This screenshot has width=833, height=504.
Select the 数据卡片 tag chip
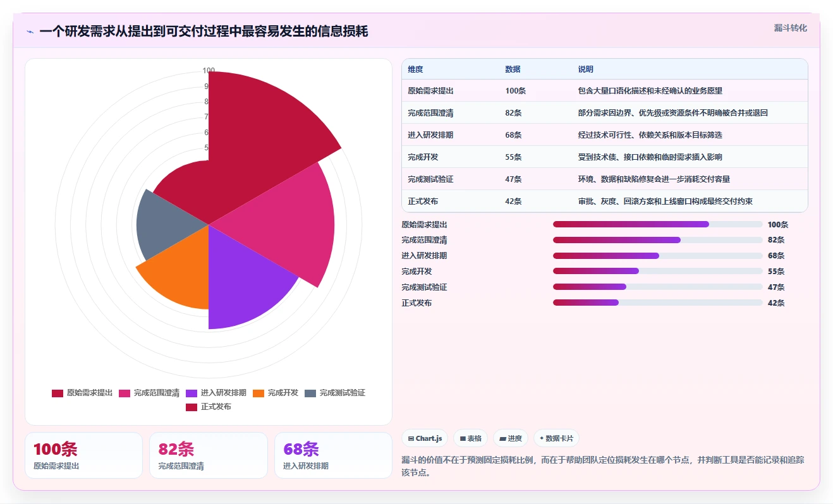point(556,438)
